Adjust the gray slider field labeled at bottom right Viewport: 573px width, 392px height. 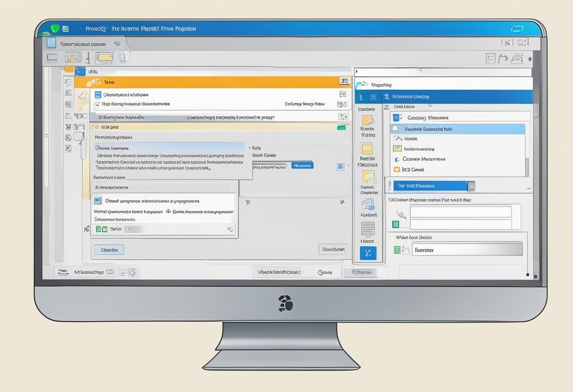[x=466, y=250]
